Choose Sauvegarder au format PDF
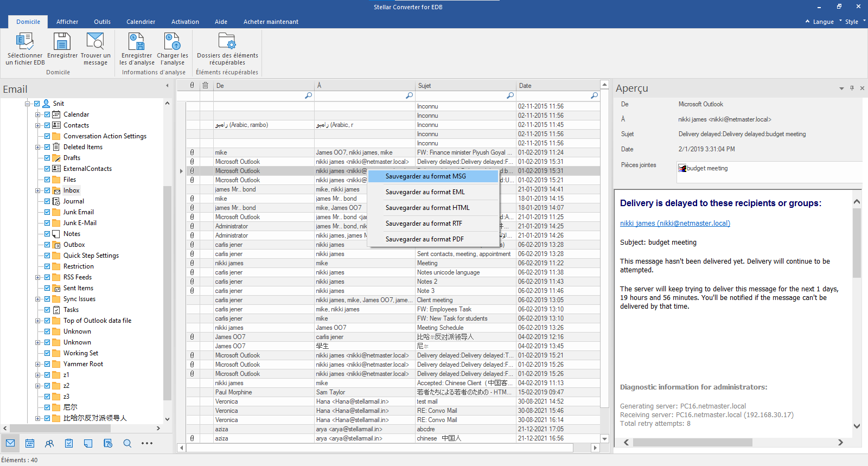Image resolution: width=868 pixels, height=466 pixels. (433, 239)
